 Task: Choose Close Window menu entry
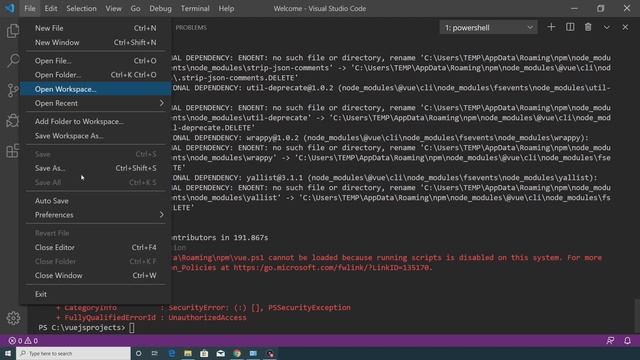click(96, 276)
